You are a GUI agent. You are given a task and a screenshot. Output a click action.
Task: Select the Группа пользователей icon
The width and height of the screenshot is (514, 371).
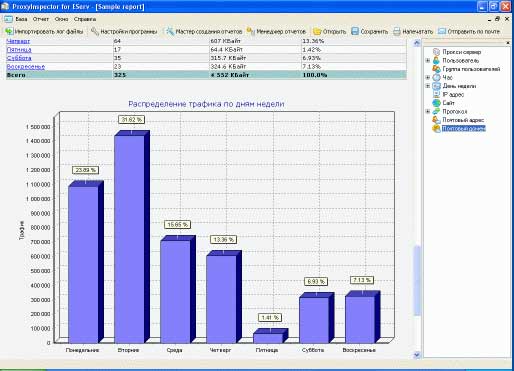pos(436,69)
